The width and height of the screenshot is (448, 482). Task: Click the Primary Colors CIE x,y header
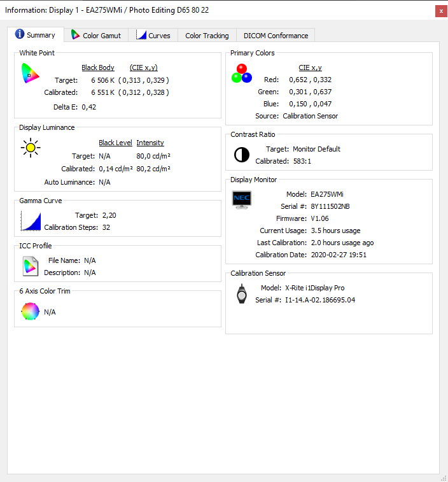pyautogui.click(x=310, y=67)
